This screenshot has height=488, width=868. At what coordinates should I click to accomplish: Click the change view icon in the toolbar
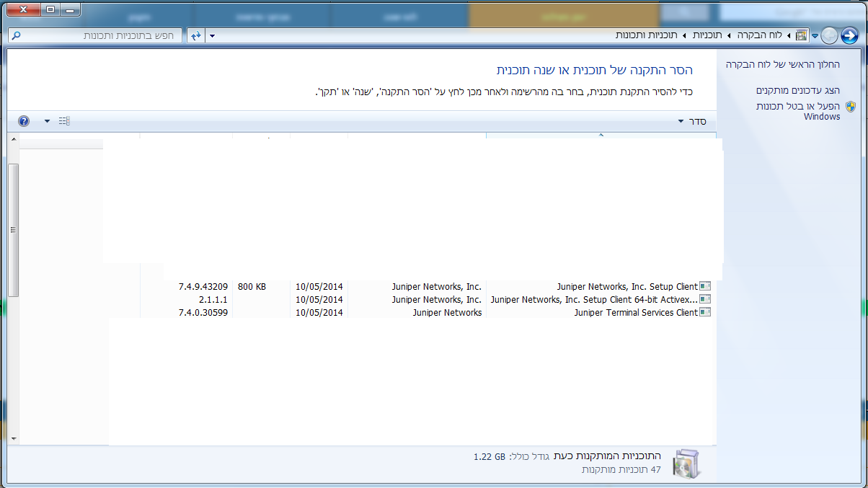pyautogui.click(x=64, y=121)
